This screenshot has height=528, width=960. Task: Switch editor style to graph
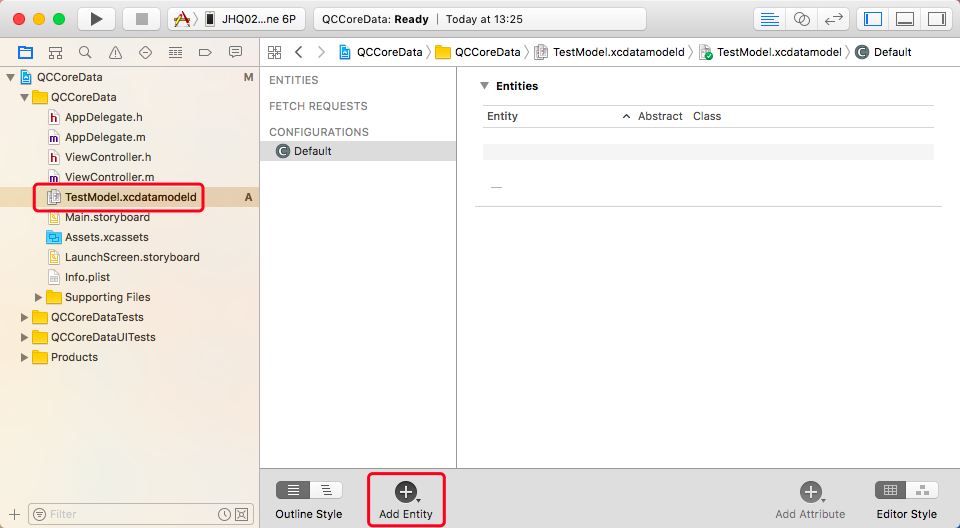[x=922, y=490]
